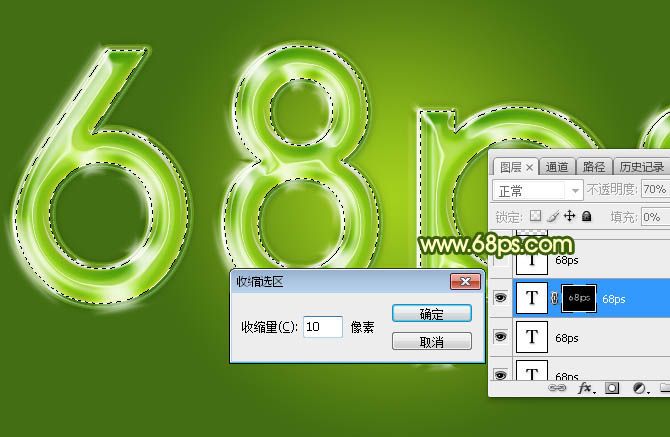
Task: Open the fx layer style menu
Action: coord(586,387)
